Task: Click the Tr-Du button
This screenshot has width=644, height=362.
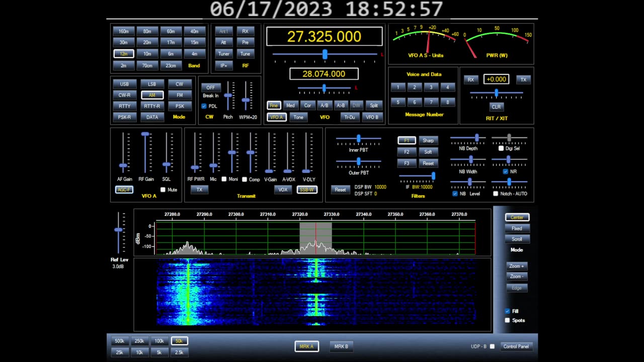Action: (x=350, y=117)
